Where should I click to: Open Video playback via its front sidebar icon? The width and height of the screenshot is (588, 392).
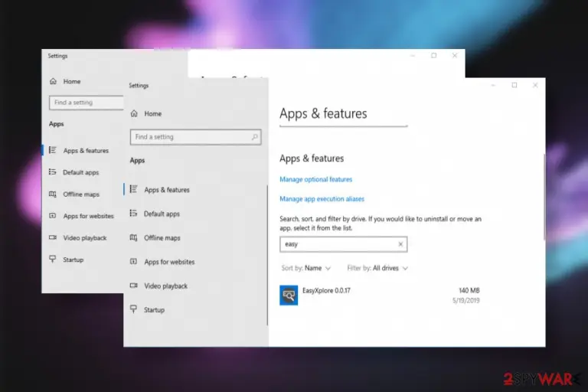(x=133, y=286)
